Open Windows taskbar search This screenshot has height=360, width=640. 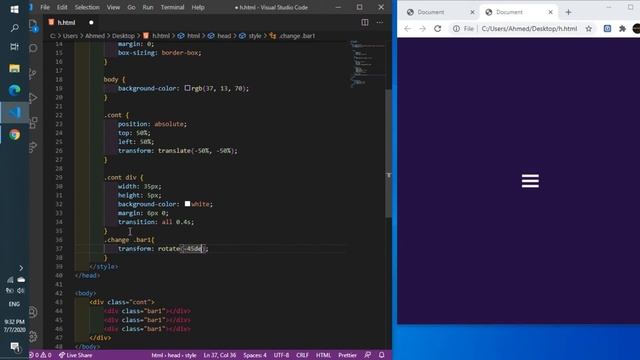[14, 28]
